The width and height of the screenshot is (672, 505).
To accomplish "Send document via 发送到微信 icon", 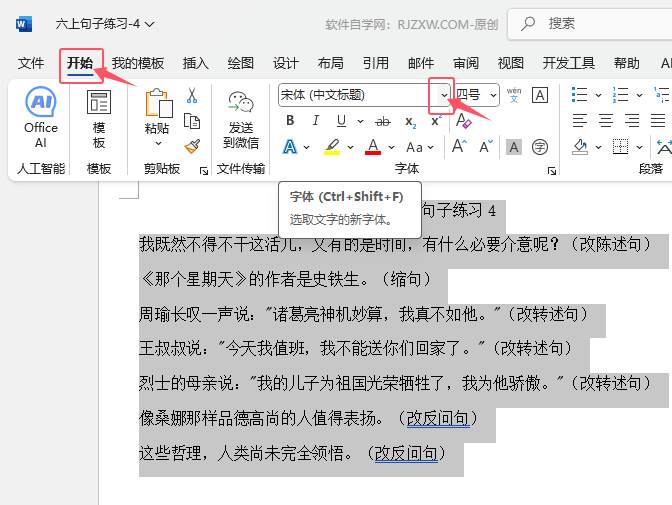I will point(241,120).
